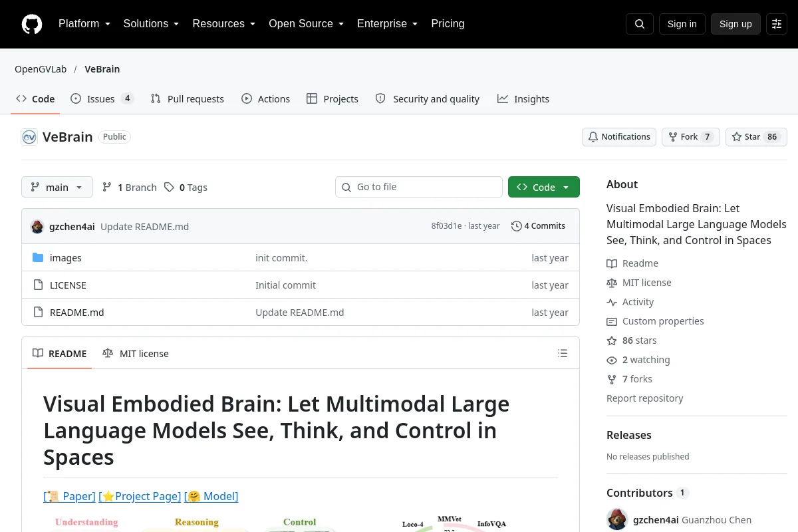Viewport: 798px width, 532px height.
Task: Click the fork icon beside 7 forks
Action: point(612,379)
